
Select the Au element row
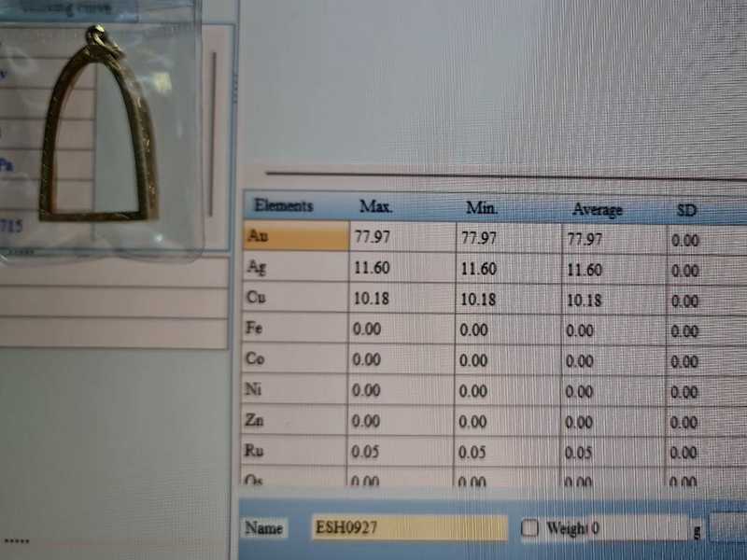(x=294, y=237)
